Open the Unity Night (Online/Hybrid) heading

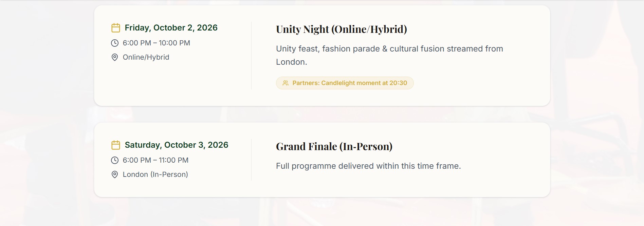pyautogui.click(x=341, y=29)
